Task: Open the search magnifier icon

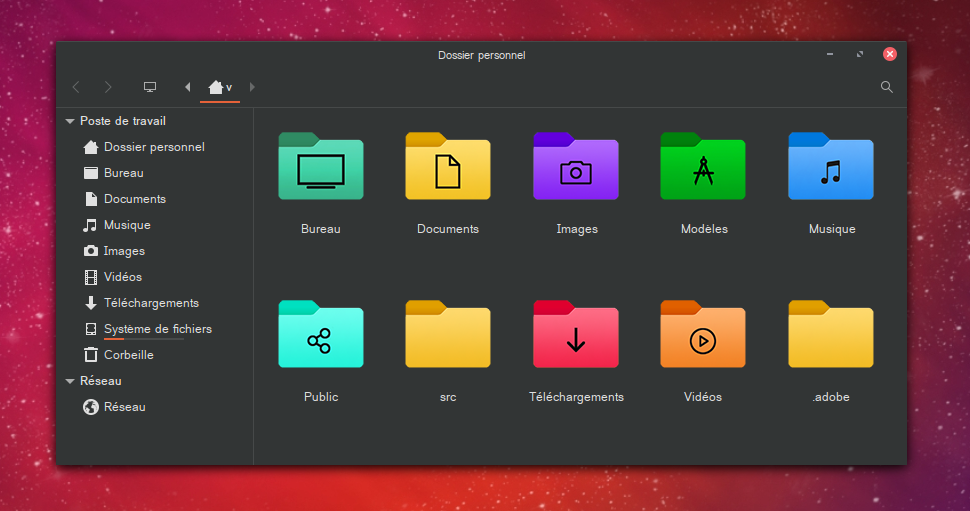Action: (886, 87)
